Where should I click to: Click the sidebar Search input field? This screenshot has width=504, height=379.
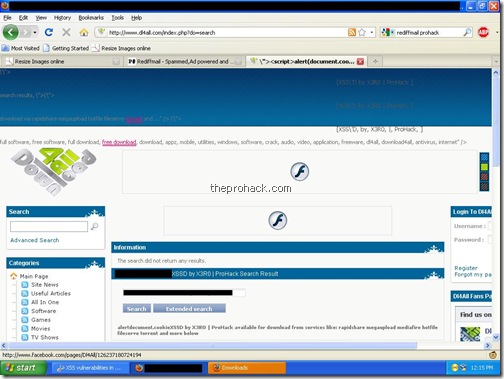[x=49, y=226]
